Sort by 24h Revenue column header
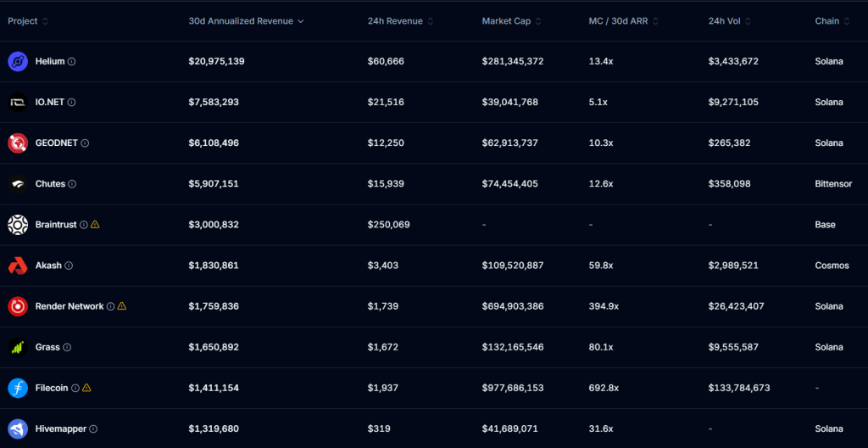The image size is (868, 448). click(x=400, y=21)
